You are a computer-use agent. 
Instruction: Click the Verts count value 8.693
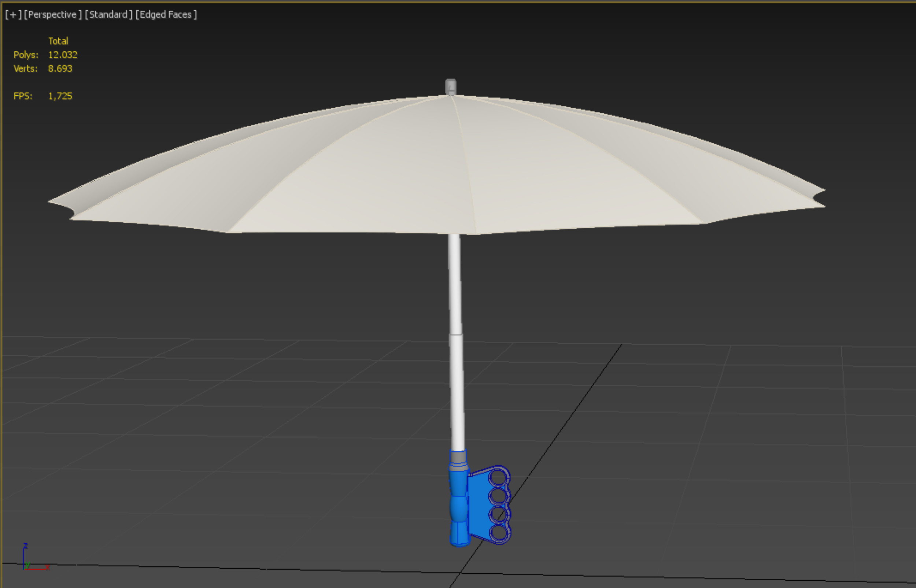click(x=60, y=69)
